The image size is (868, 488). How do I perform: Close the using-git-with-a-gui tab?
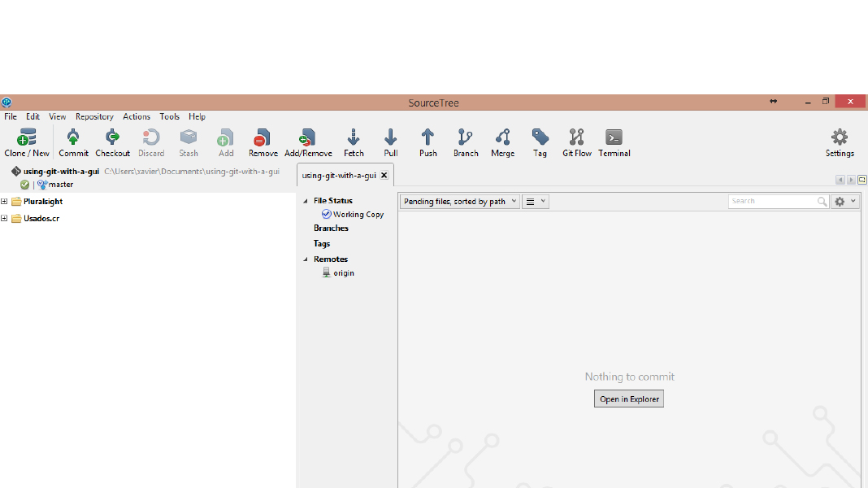click(384, 175)
